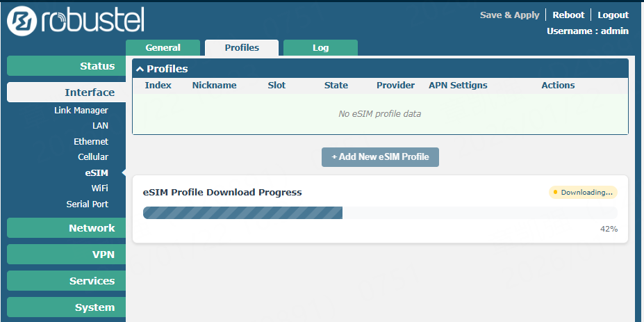Viewport: 644px width, 322px height.
Task: Reboot the router via top link
Action: (568, 15)
